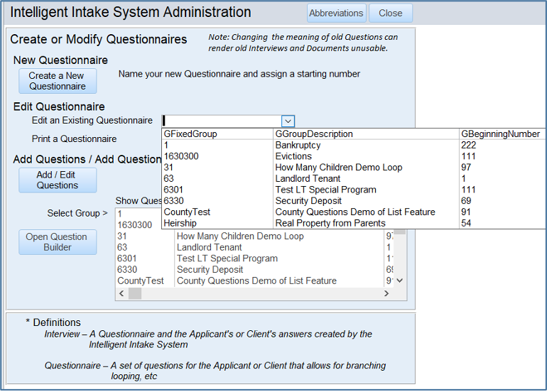Click the horizontal scrollbar thumb in group list
Image resolution: width=547 pixels, height=392 pixels.
[135, 293]
